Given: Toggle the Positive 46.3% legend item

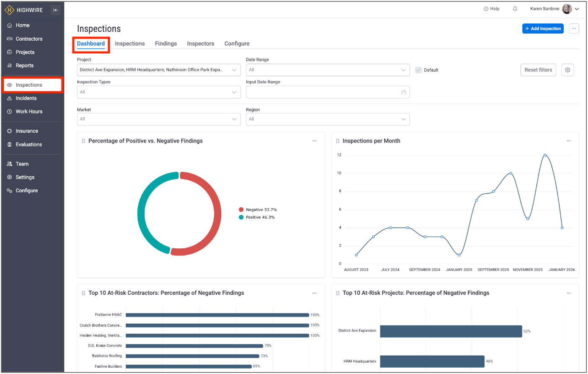Looking at the screenshot, I should [x=256, y=217].
